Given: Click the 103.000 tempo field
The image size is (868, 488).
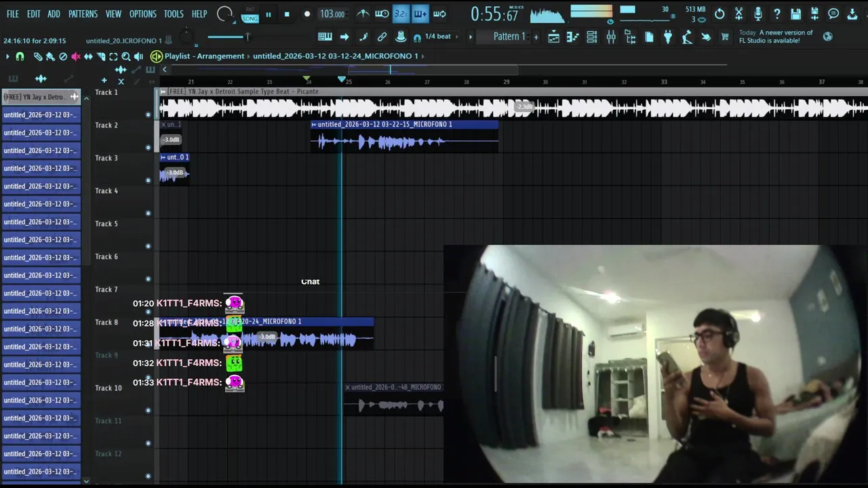Looking at the screenshot, I should coord(333,14).
